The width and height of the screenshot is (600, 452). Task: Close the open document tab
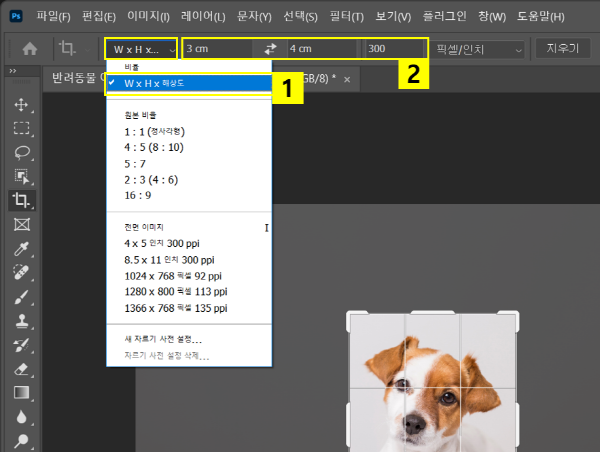(347, 80)
